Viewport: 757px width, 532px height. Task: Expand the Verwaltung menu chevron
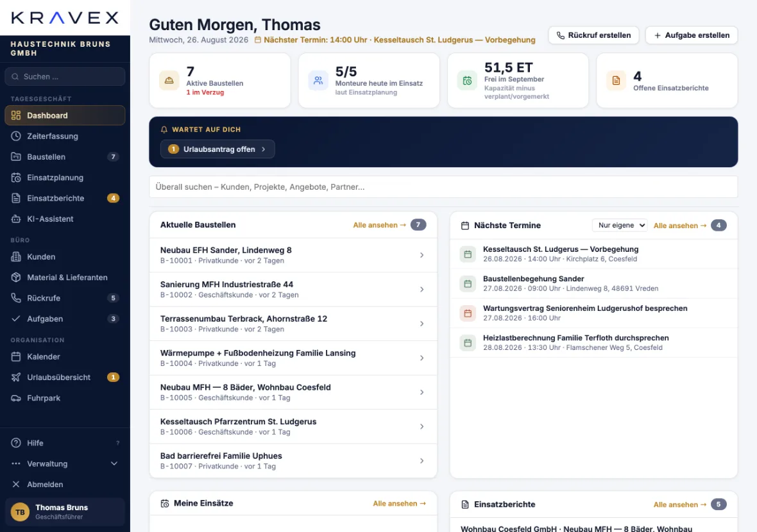pyautogui.click(x=114, y=463)
